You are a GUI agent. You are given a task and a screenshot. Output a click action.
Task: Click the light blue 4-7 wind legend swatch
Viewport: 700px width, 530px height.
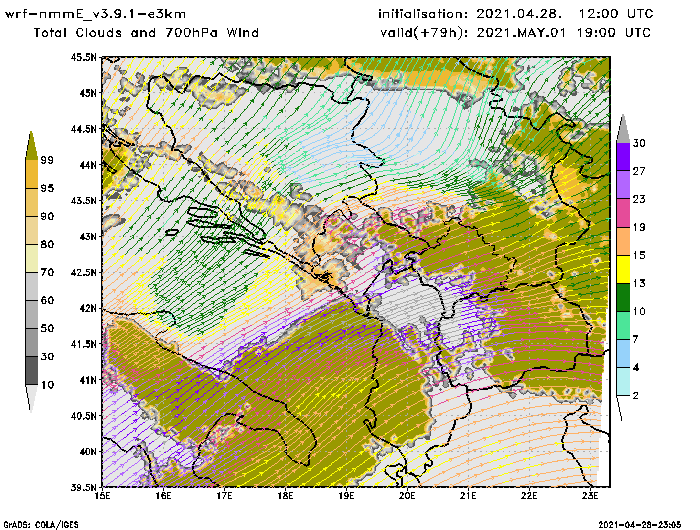click(x=623, y=354)
